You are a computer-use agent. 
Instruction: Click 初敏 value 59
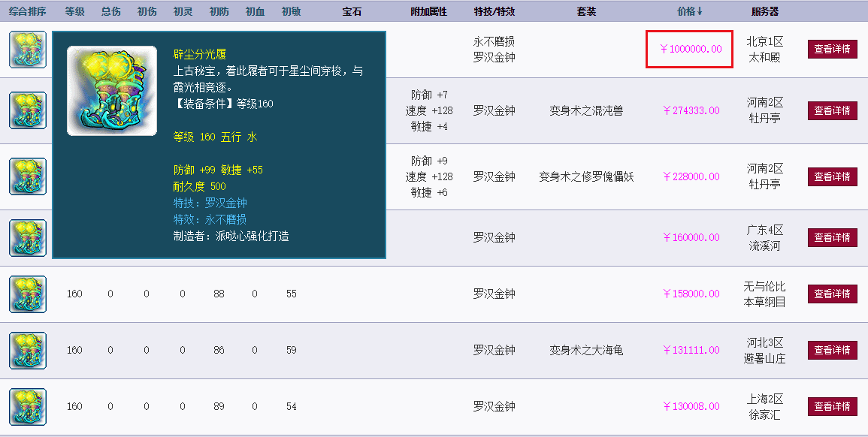(x=291, y=350)
